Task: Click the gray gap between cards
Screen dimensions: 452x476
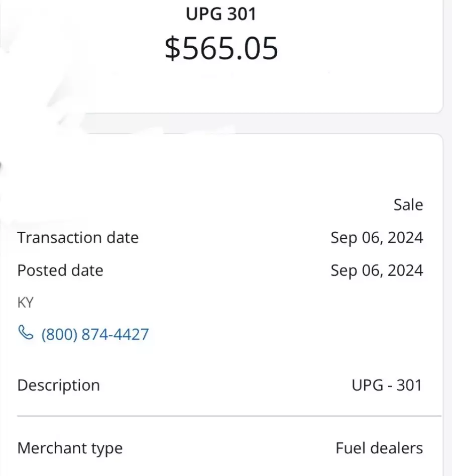Action: (x=264, y=123)
